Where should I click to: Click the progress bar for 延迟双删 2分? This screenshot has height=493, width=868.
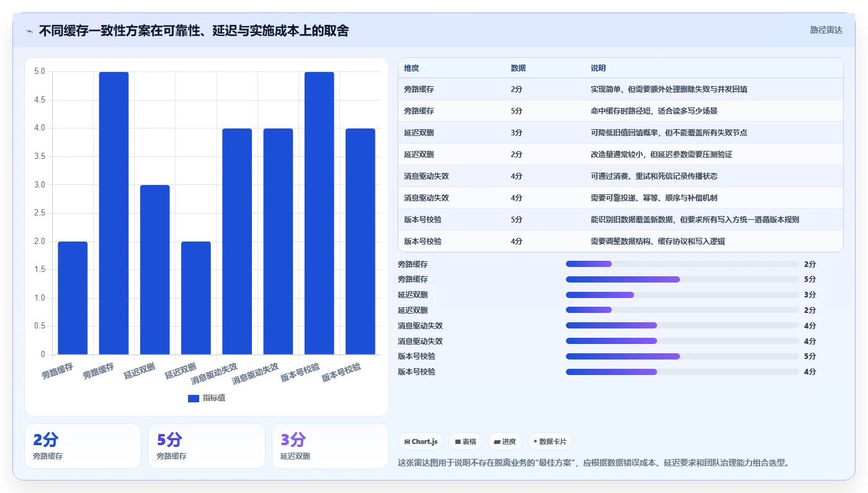tap(682, 310)
